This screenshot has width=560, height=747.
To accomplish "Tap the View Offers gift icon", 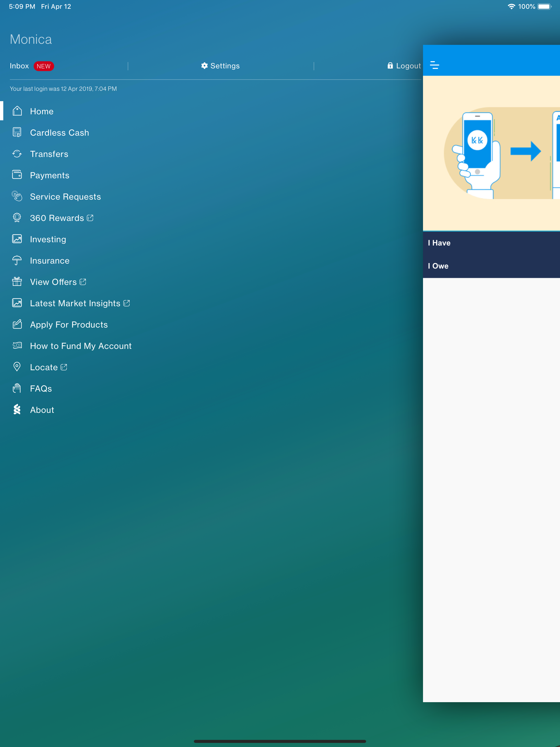I will 17,282.
